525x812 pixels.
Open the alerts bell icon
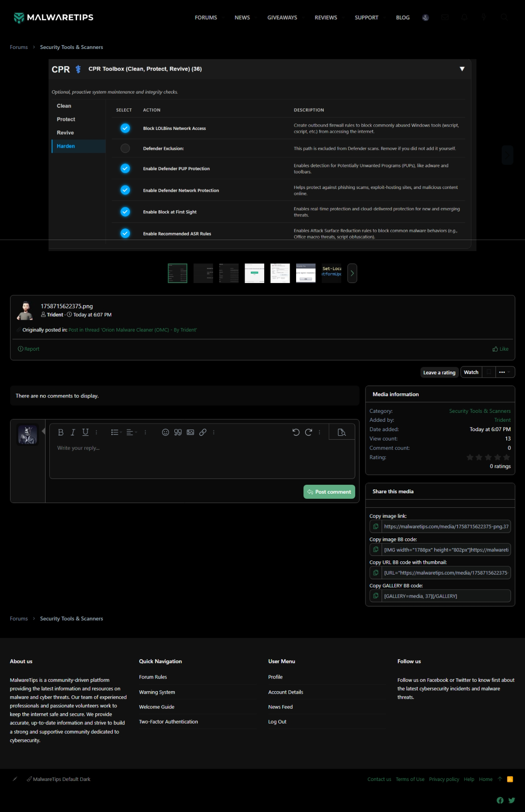465,17
